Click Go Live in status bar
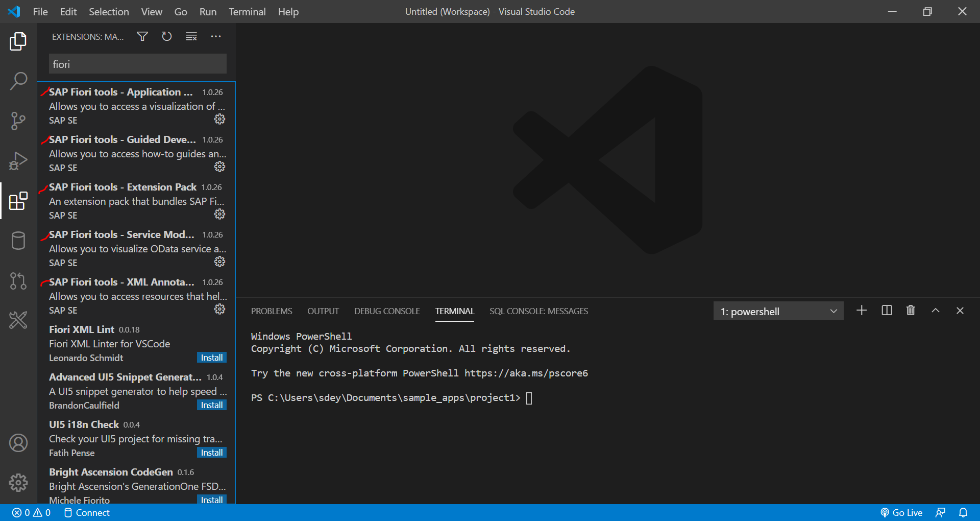 click(x=901, y=512)
